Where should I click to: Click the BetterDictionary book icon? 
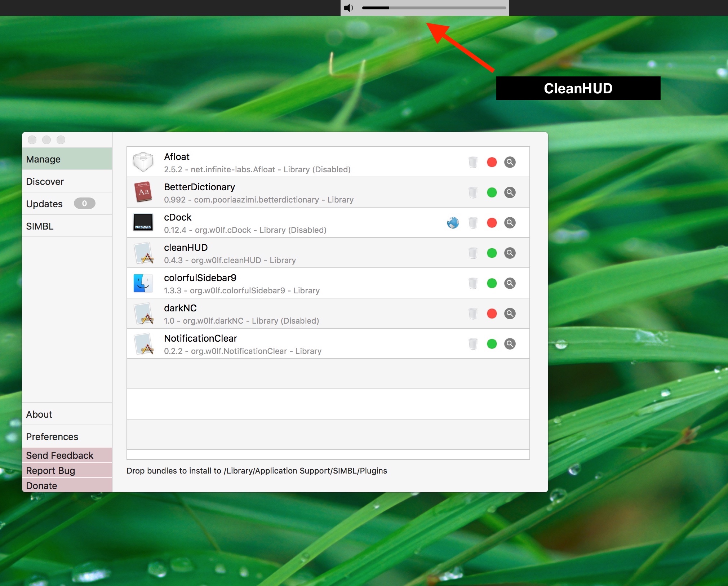[x=143, y=192]
